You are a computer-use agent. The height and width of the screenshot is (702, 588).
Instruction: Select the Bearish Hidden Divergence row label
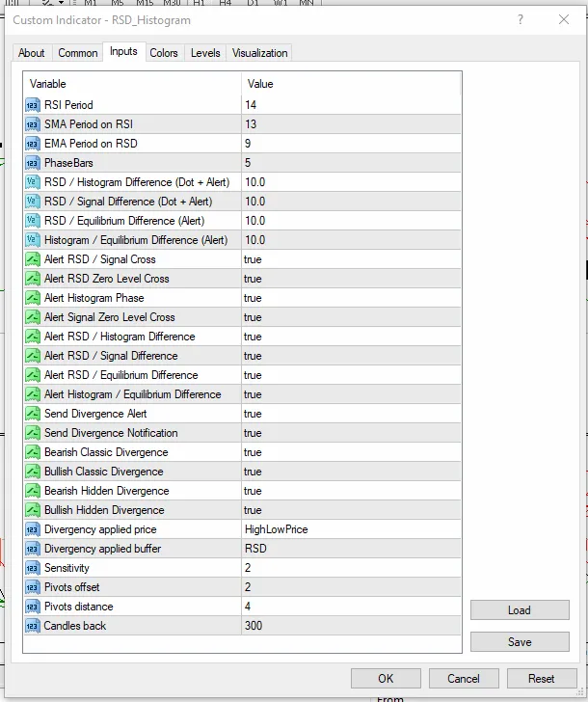[x=106, y=491]
